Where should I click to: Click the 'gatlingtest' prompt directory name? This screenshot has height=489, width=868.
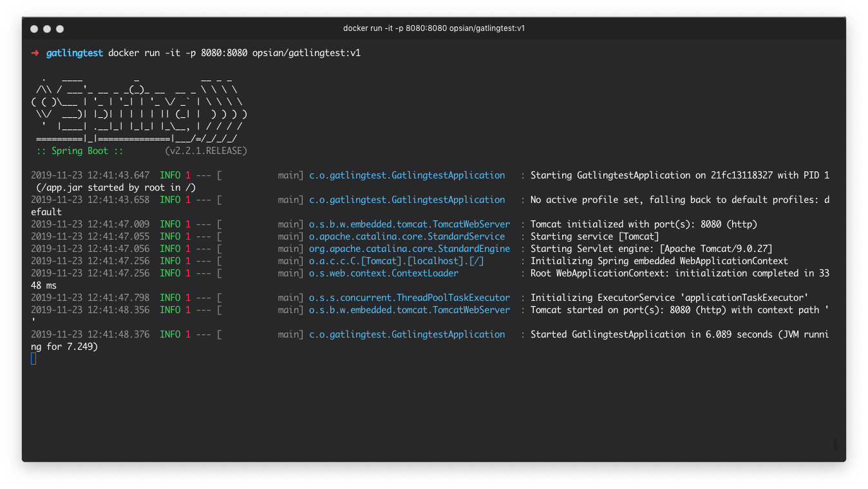(x=75, y=53)
